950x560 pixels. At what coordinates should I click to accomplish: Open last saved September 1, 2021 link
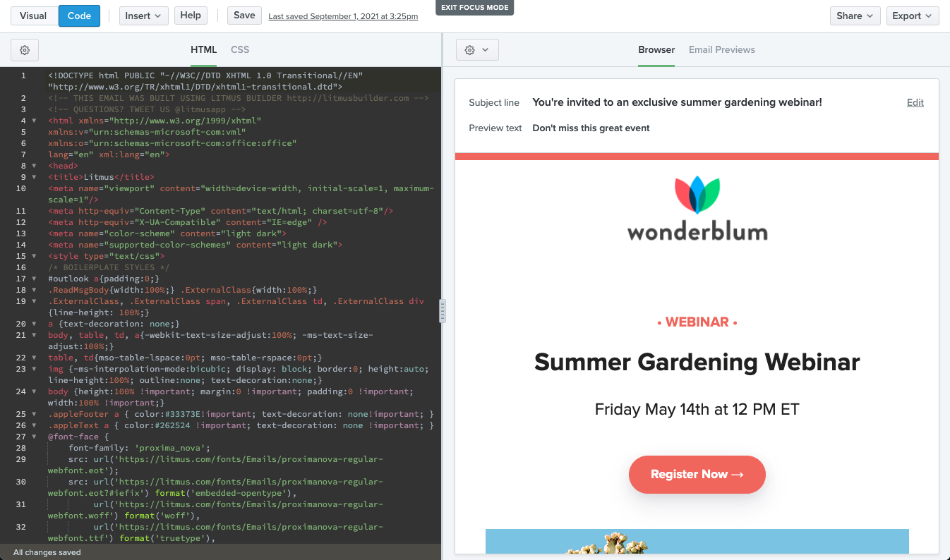pos(343,16)
